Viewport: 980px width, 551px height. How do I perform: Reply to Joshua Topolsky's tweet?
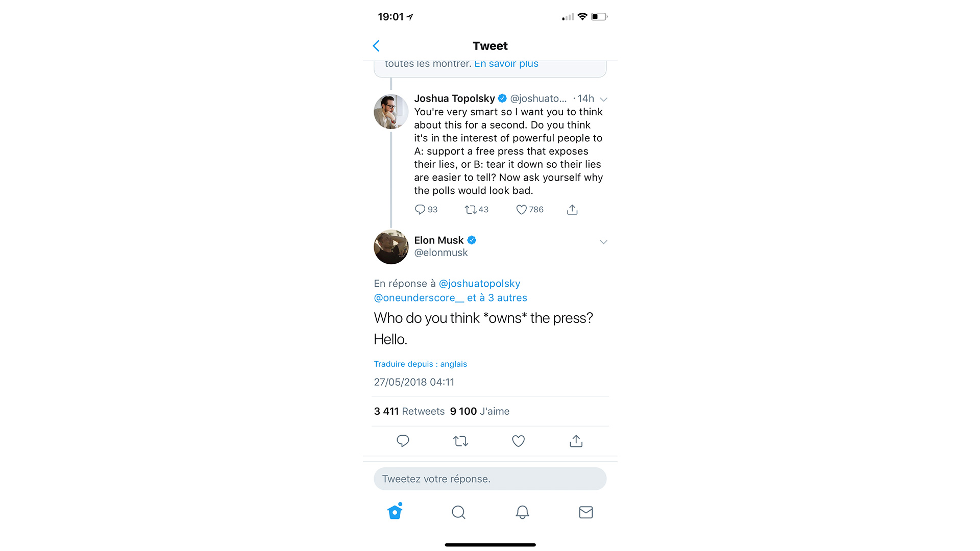click(x=420, y=210)
